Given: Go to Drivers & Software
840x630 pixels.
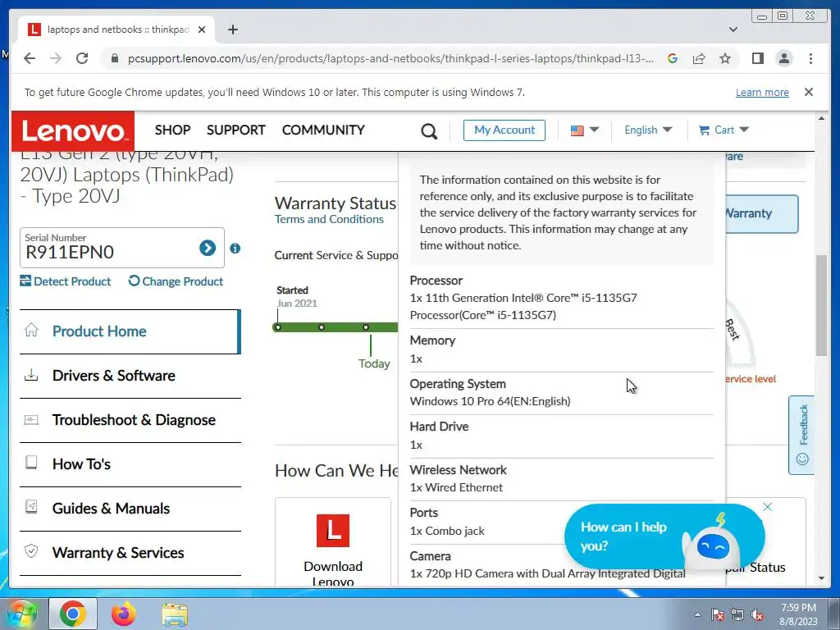Looking at the screenshot, I should click(x=130, y=376).
